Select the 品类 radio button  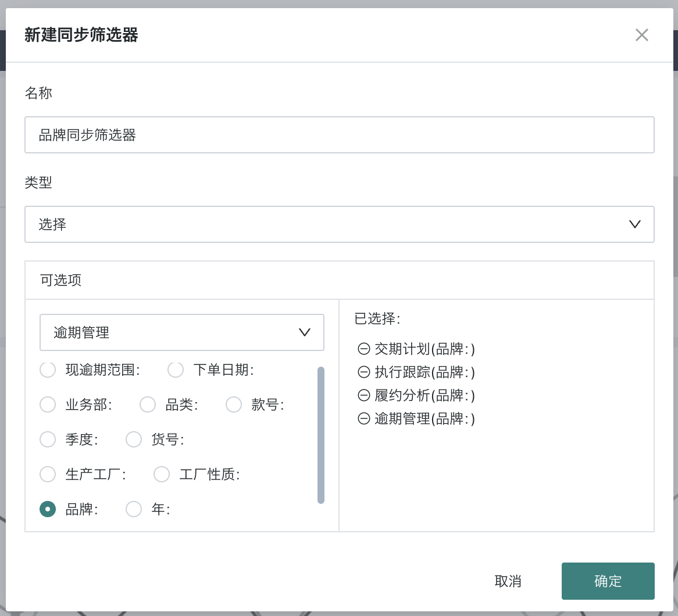tap(148, 404)
